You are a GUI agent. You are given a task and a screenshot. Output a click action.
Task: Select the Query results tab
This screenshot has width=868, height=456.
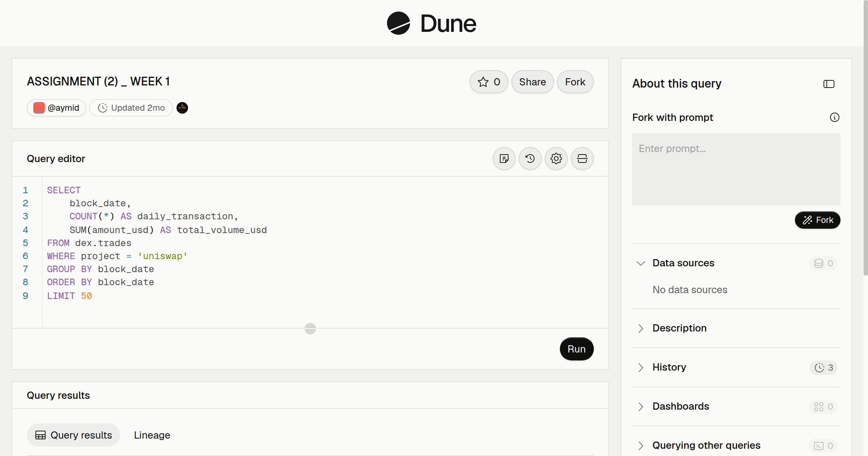[73, 435]
